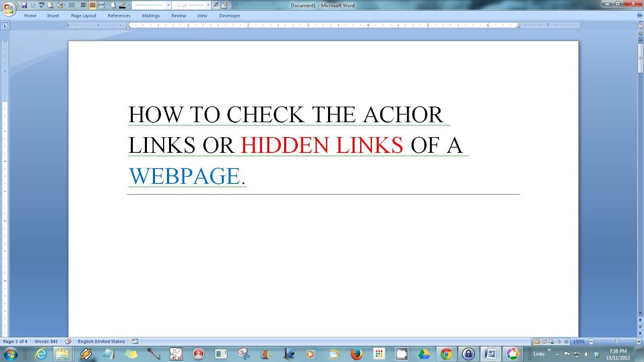644x362 pixels.
Task: Open the Home ribbon tab
Action: click(30, 16)
